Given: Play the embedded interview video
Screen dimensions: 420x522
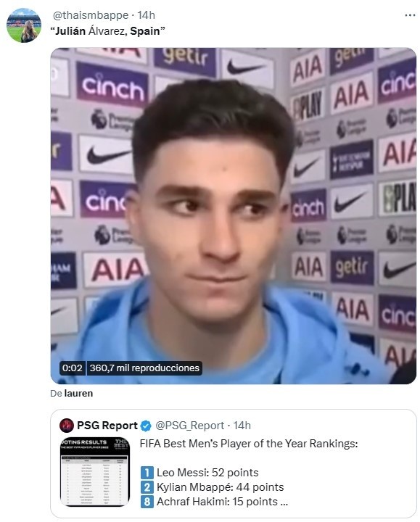Looking at the screenshot, I should click(x=233, y=216).
